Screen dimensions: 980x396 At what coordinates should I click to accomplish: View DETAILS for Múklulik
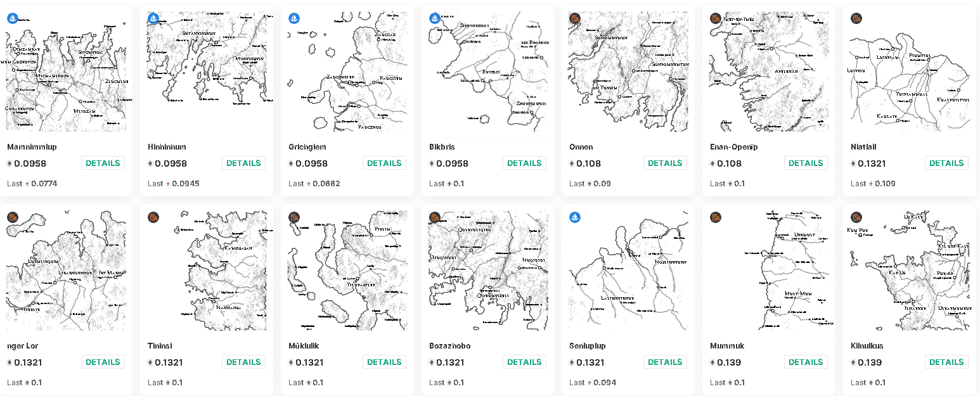tap(384, 362)
